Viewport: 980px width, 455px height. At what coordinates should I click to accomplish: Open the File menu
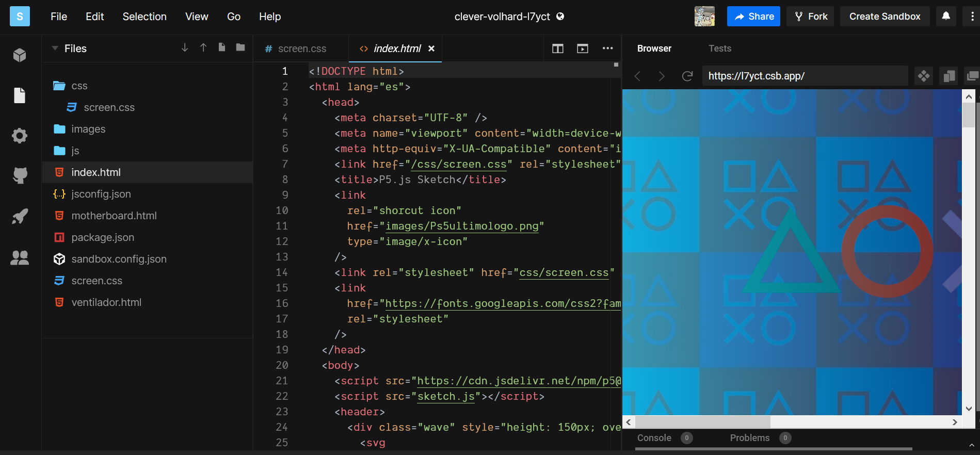click(x=59, y=17)
